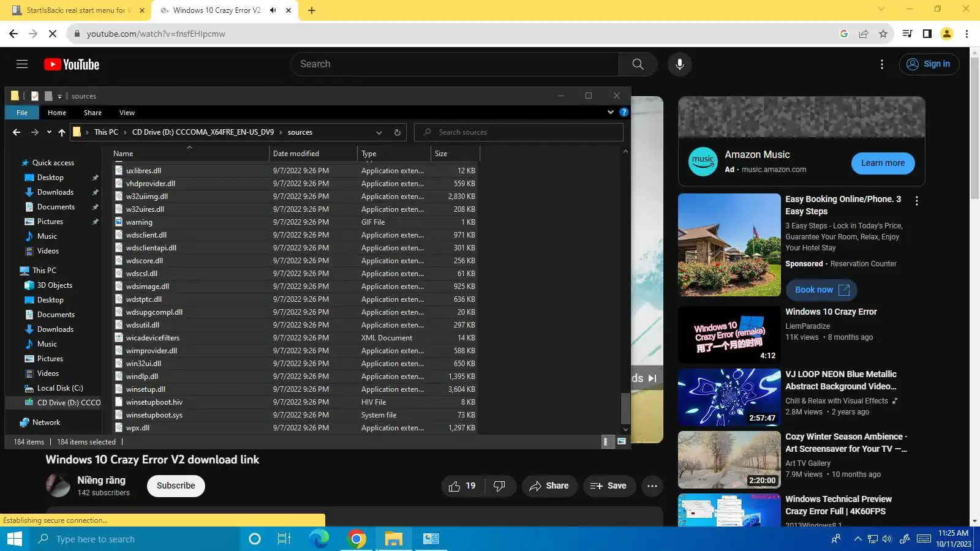Open YouTube settings three-dot menu
Screen dimensions: 980x551
click(x=882, y=64)
